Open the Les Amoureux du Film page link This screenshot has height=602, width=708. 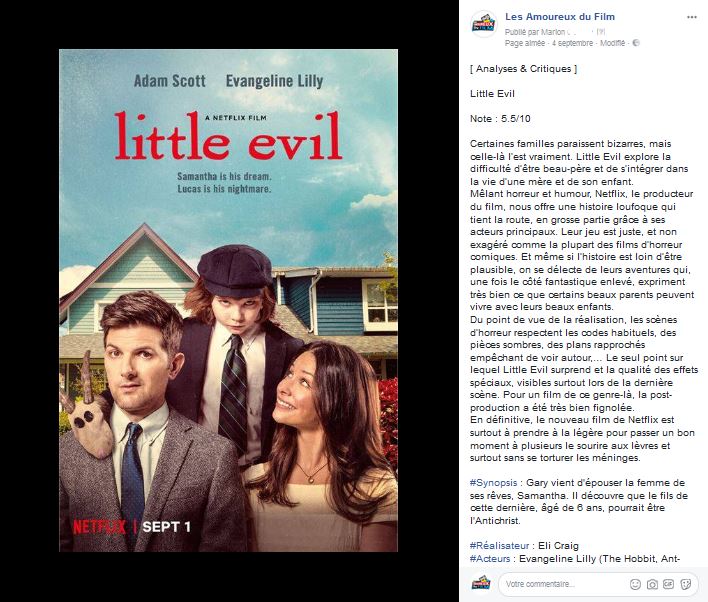(x=560, y=17)
